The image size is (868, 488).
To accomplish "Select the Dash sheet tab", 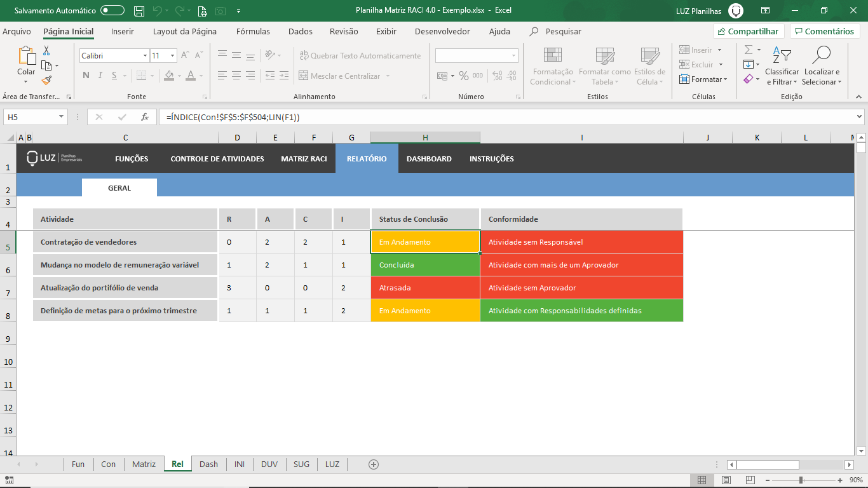I will pos(208,464).
